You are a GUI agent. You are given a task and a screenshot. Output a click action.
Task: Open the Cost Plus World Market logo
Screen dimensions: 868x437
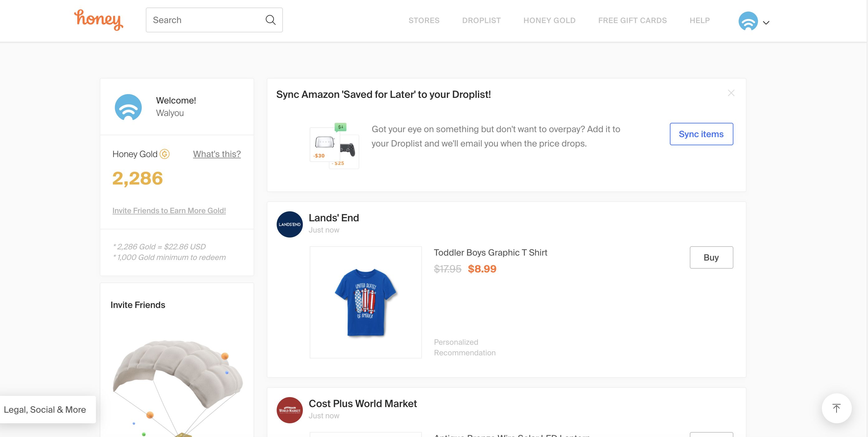click(x=289, y=410)
